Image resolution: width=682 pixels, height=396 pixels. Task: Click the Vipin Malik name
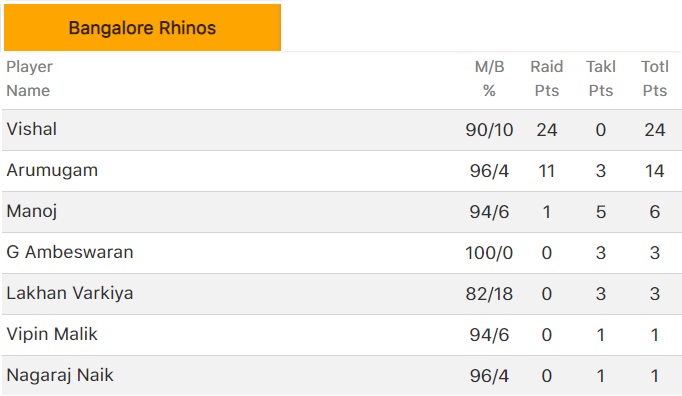coord(52,334)
